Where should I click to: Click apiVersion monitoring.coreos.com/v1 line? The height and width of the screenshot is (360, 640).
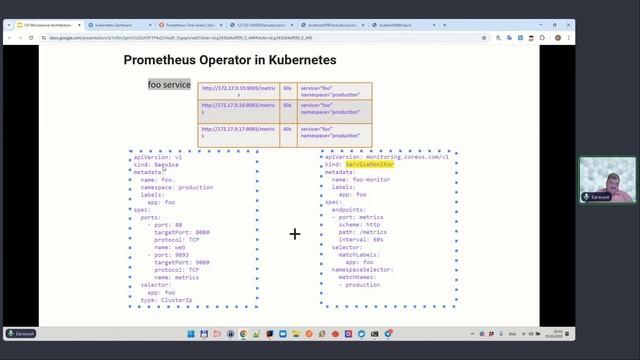387,157
